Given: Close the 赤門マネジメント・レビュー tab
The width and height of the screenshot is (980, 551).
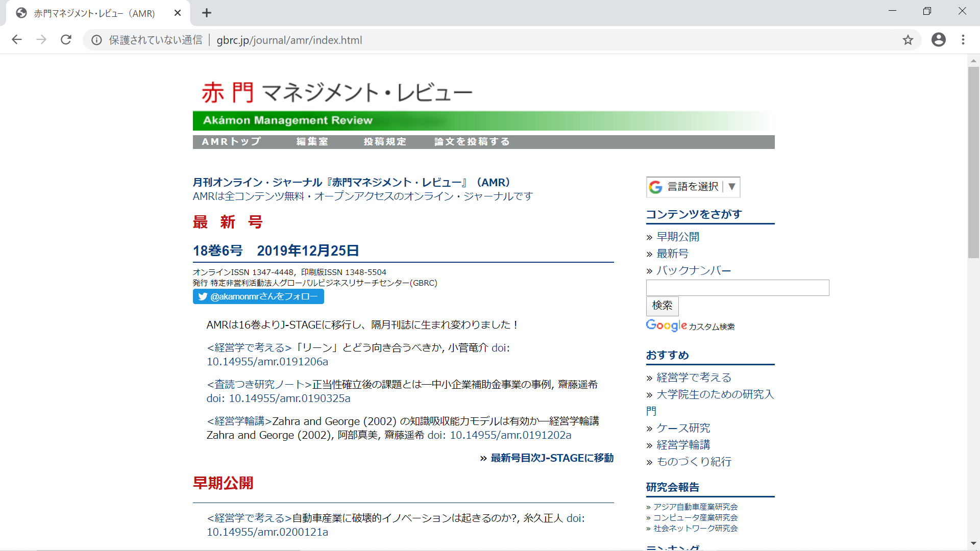Looking at the screenshot, I should pos(178,13).
